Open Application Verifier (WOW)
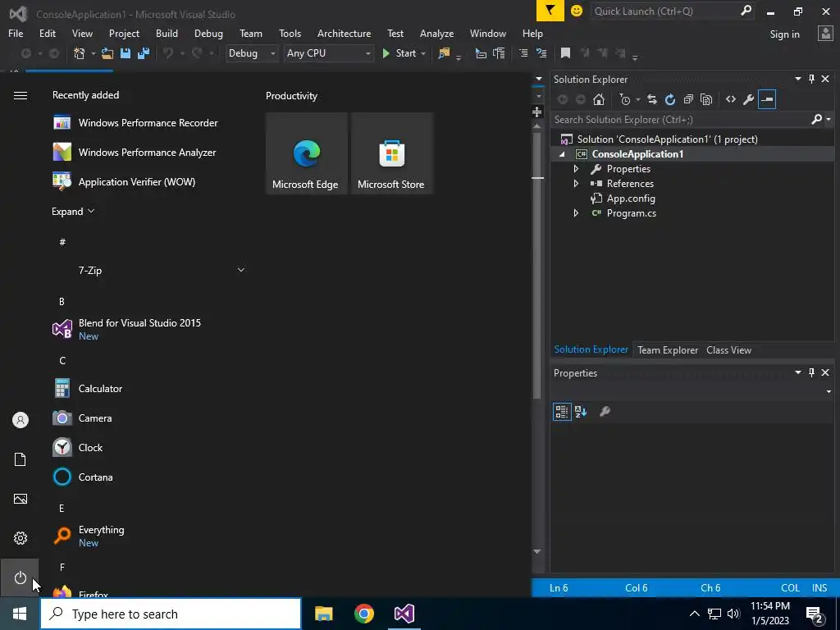 coord(151,181)
